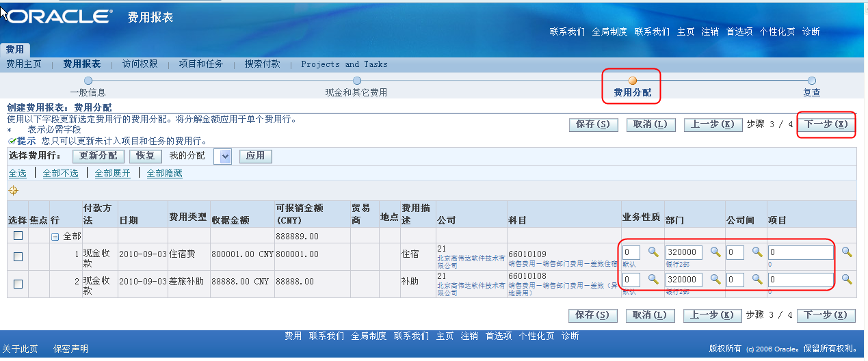Click into row 1 项目 input field
The height and width of the screenshot is (361, 868).
[801, 252]
